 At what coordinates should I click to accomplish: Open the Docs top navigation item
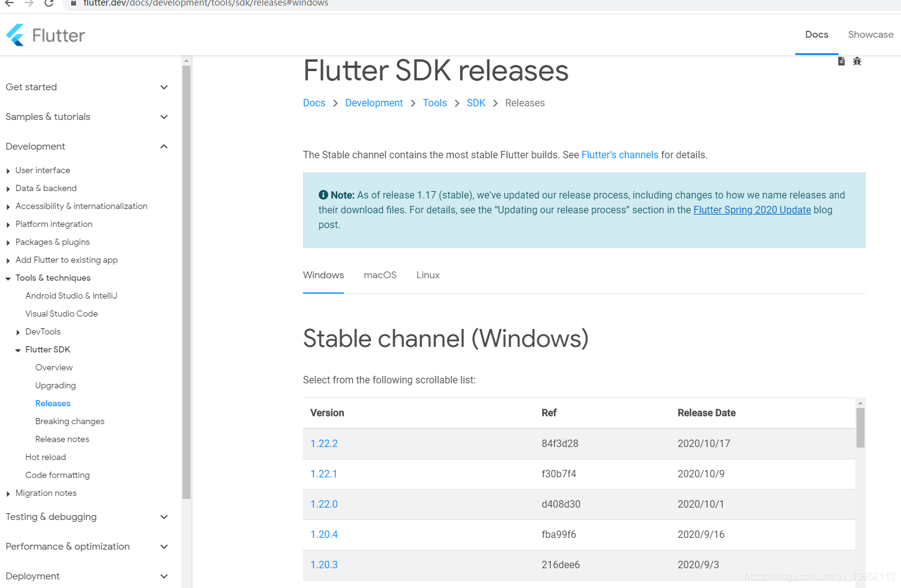coord(817,35)
